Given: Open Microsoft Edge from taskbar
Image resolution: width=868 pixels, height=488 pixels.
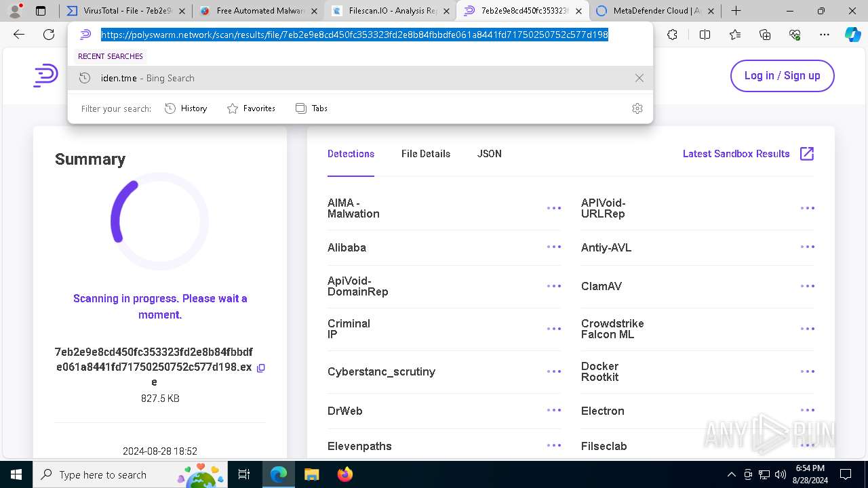Looking at the screenshot, I should [x=279, y=474].
